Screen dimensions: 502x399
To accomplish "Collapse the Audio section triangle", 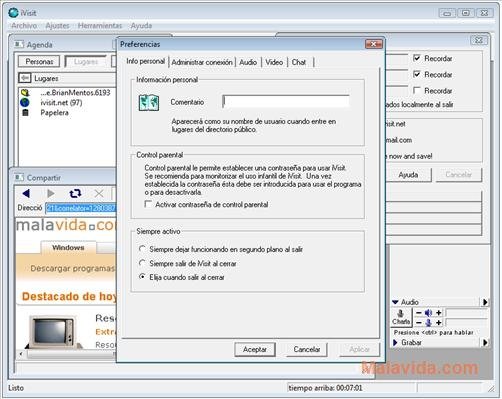I will click(x=395, y=302).
